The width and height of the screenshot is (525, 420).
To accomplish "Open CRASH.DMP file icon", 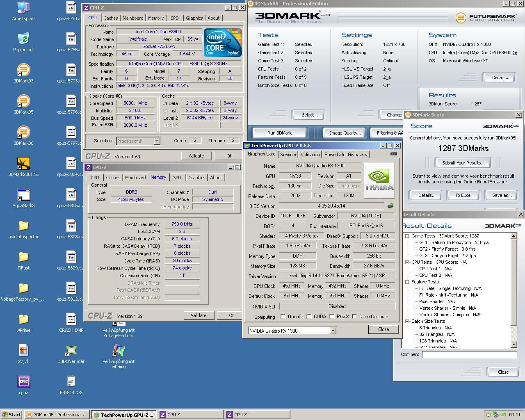I will pos(71,323).
